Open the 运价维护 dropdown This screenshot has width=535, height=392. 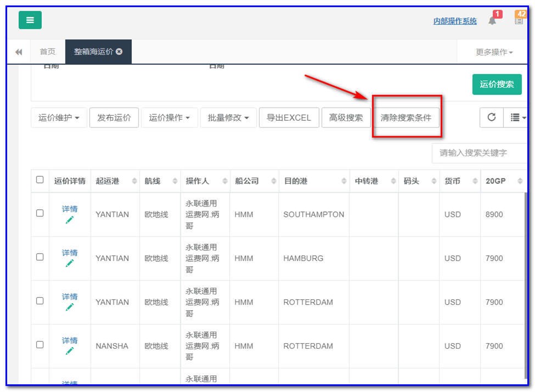point(58,117)
